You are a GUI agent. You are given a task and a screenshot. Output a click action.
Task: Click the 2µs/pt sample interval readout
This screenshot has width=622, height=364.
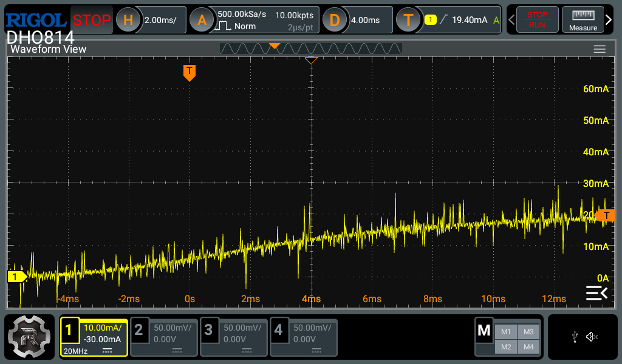point(300,28)
